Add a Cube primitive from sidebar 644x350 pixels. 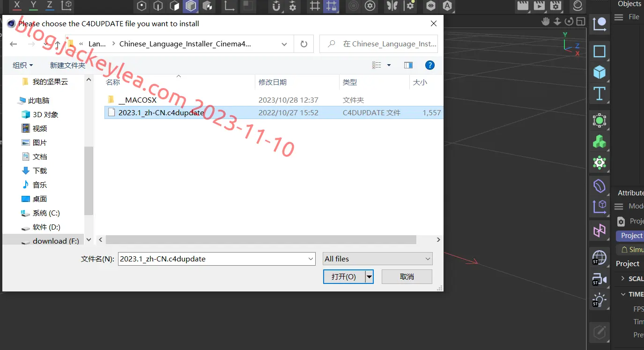coord(600,72)
